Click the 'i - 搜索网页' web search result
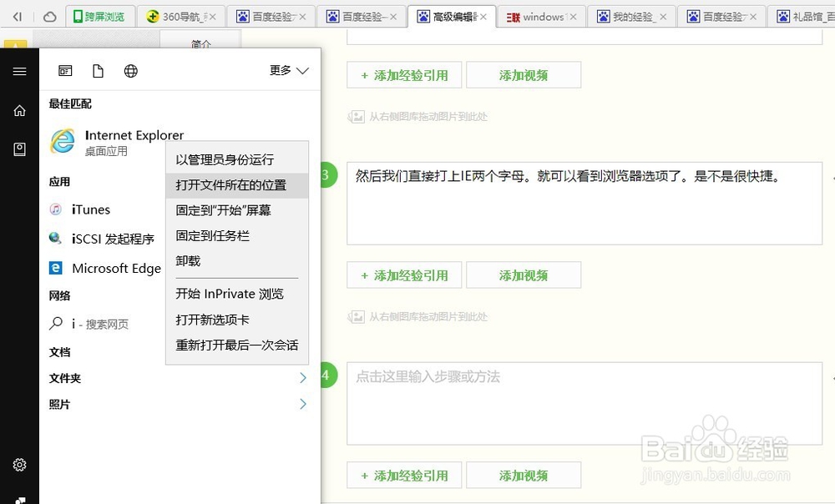Image resolution: width=835 pixels, height=504 pixels. 89,324
